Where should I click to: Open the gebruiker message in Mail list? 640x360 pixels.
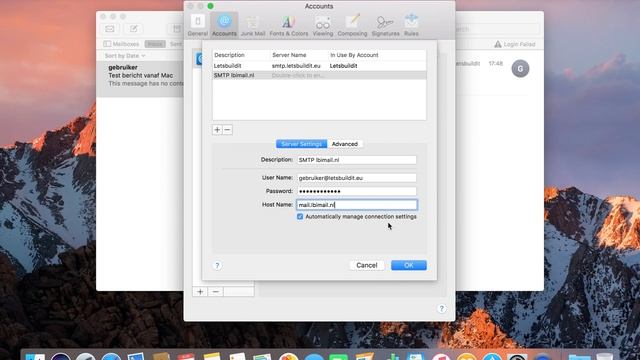point(141,79)
